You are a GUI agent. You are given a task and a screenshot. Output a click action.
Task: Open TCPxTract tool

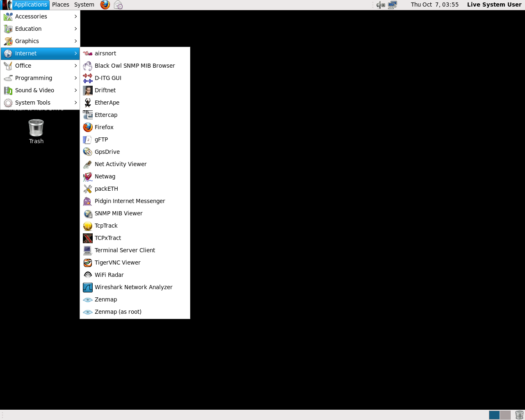pyautogui.click(x=135, y=238)
